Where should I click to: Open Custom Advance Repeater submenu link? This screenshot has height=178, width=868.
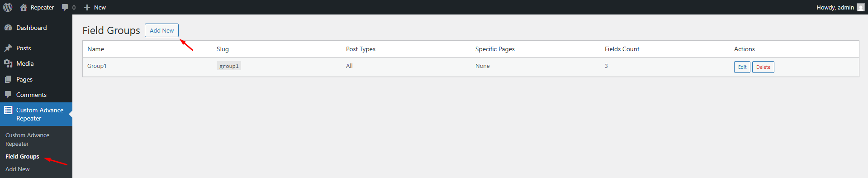27,140
